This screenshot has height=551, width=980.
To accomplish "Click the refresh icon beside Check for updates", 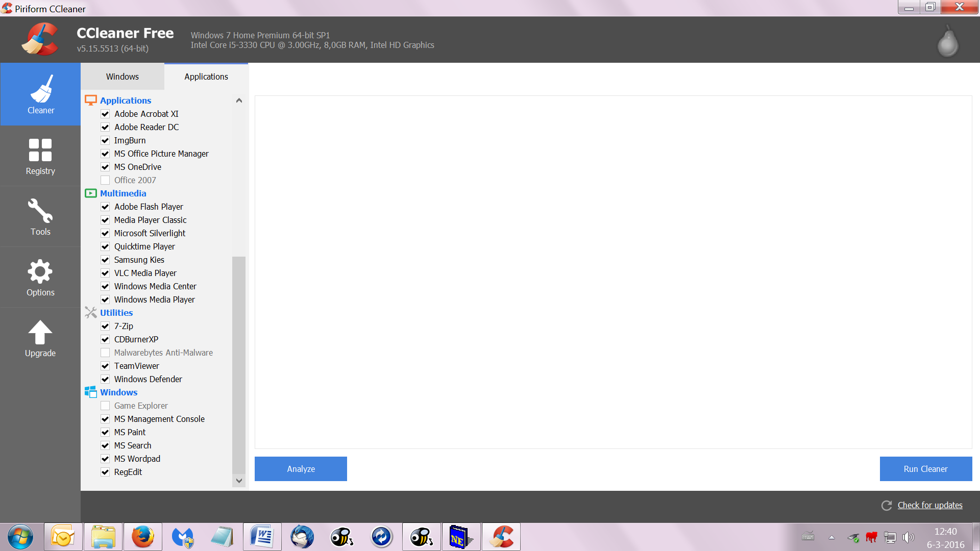I will click(x=887, y=505).
